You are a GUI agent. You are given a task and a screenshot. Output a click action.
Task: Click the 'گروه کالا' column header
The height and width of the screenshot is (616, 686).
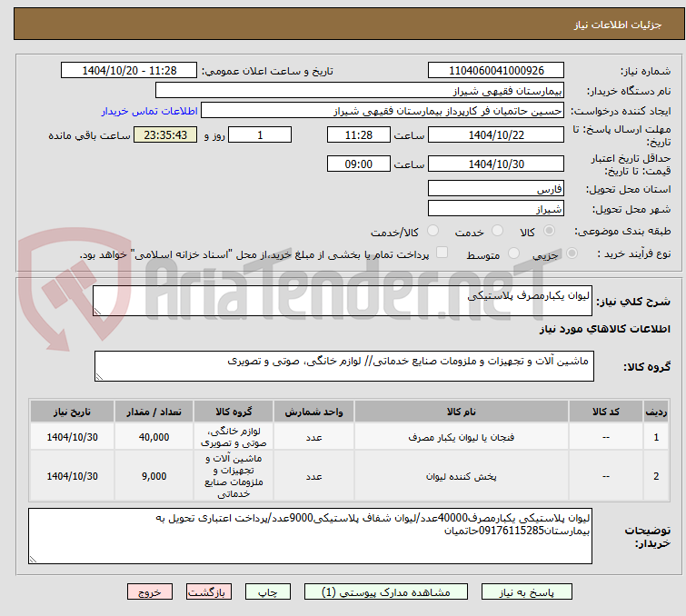pyautogui.click(x=234, y=412)
